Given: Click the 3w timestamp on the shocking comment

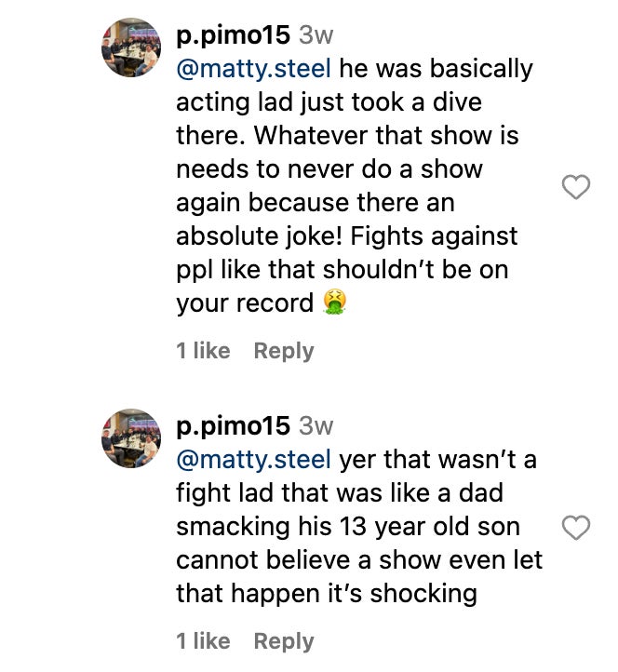Looking at the screenshot, I should coord(316,426).
